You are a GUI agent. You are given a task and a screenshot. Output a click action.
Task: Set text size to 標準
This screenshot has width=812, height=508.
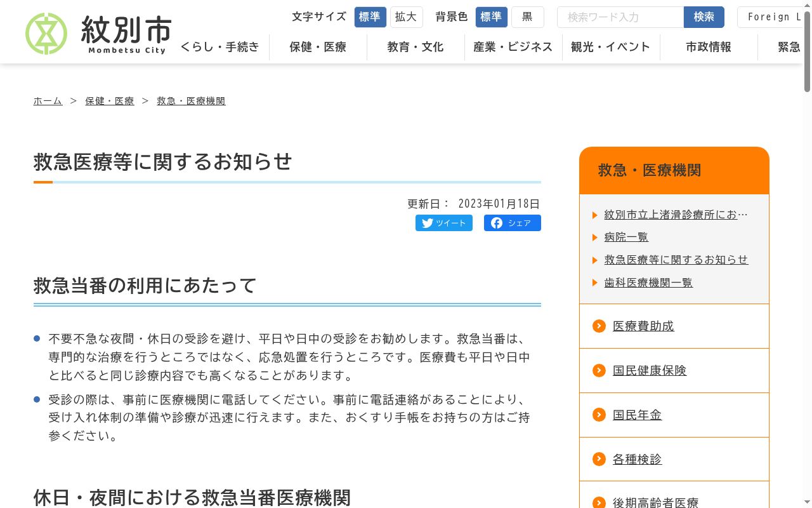[x=370, y=17]
